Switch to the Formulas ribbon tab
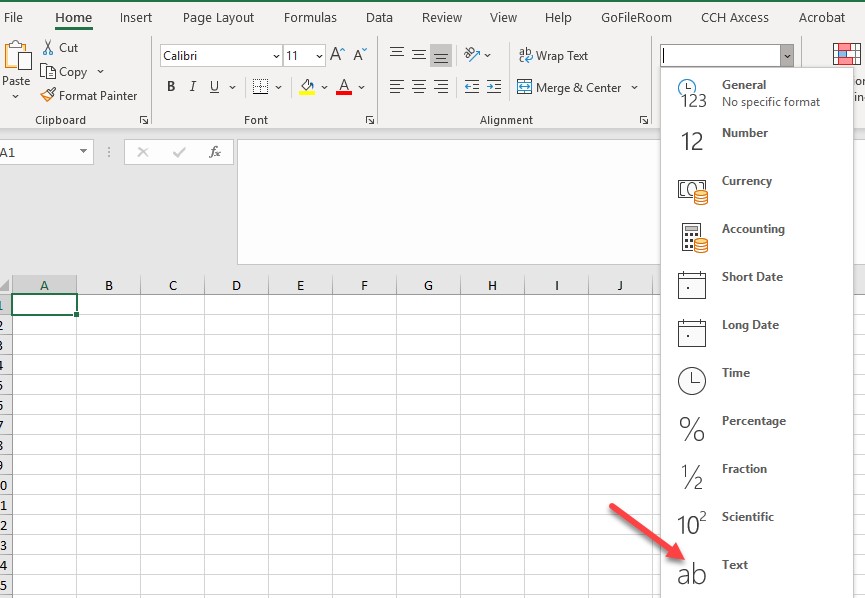 [309, 17]
